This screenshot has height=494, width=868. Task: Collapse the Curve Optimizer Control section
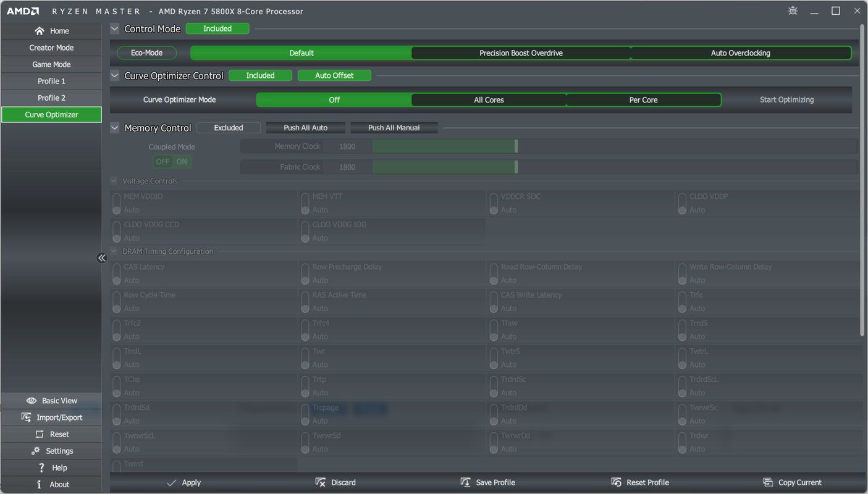[115, 75]
